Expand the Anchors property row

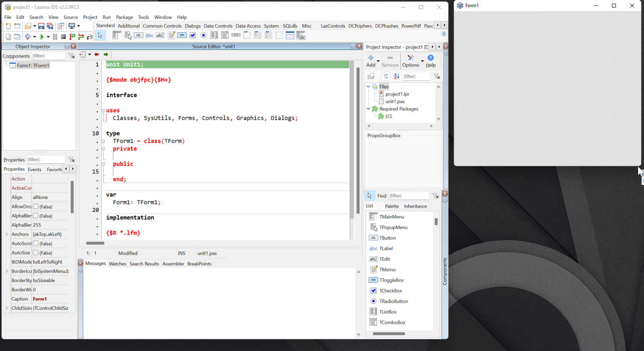(7, 234)
